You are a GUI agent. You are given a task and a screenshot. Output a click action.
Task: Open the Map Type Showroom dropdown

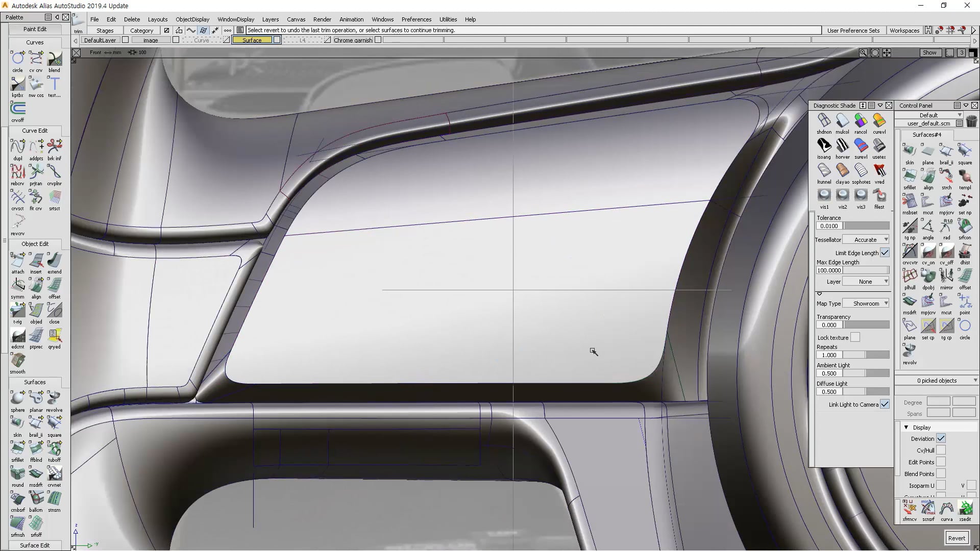(866, 303)
